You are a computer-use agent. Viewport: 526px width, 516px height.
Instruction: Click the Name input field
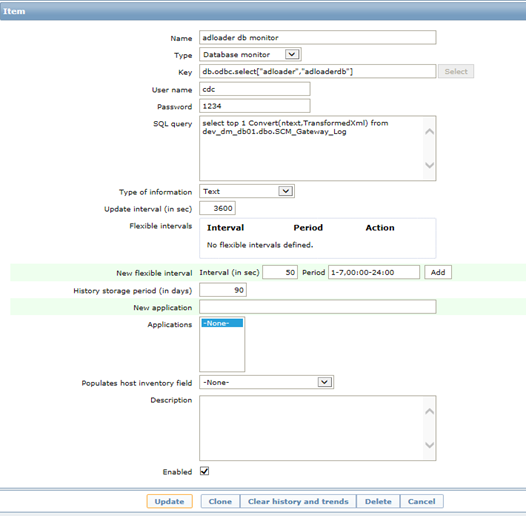(317, 38)
